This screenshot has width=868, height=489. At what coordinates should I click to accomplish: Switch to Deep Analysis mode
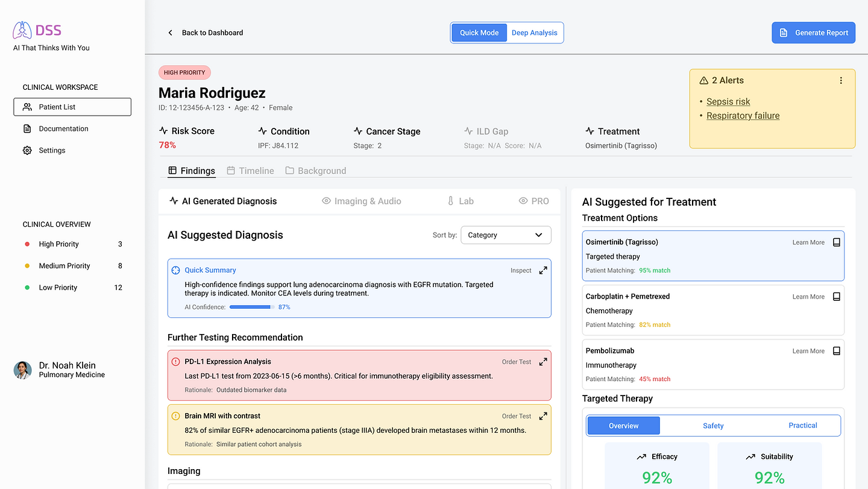click(535, 33)
